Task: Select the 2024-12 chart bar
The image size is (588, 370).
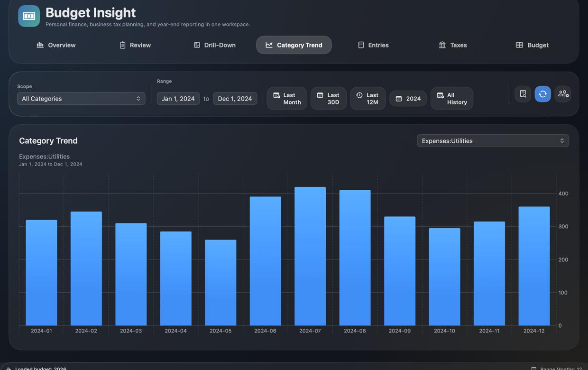Action: pos(534,266)
